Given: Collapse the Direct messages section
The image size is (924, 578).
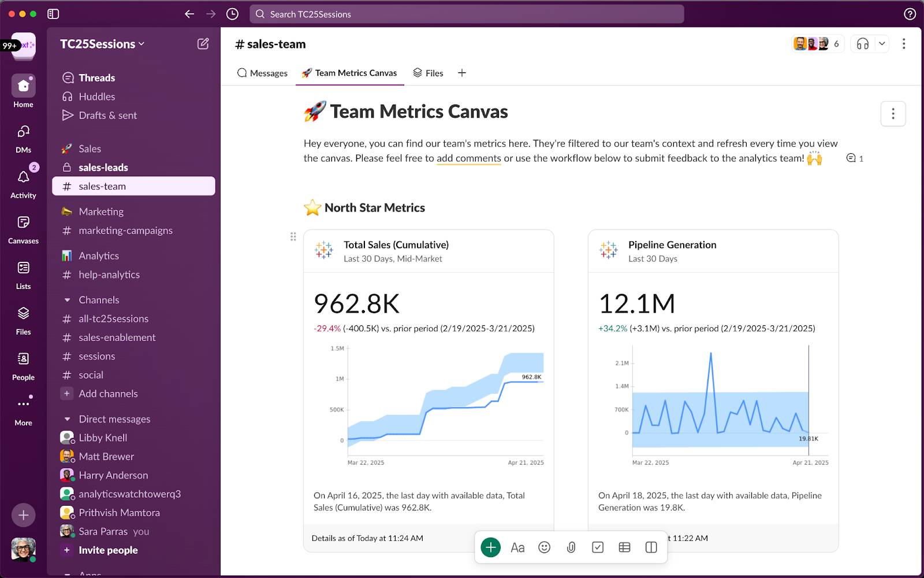Looking at the screenshot, I should (x=67, y=419).
